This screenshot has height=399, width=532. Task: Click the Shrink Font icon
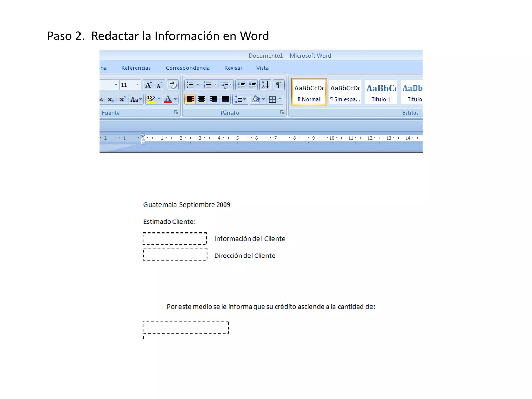(x=159, y=85)
